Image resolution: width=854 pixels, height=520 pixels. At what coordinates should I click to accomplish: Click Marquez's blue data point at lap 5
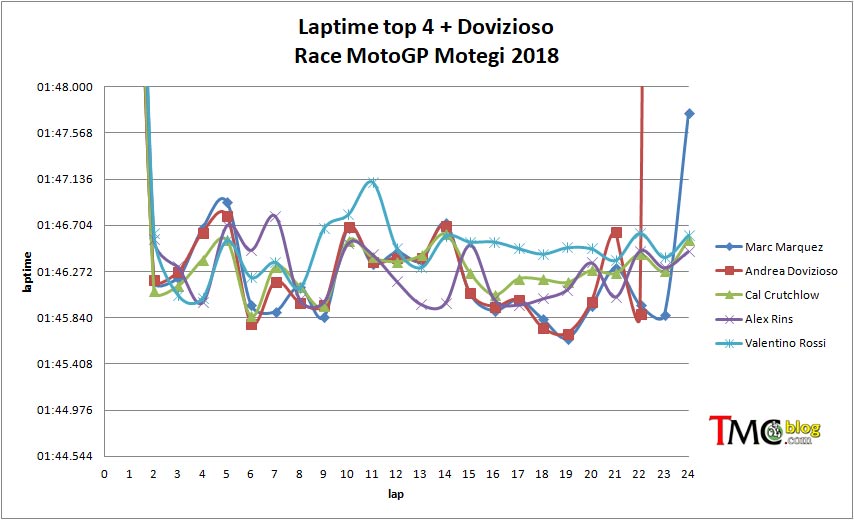[227, 203]
